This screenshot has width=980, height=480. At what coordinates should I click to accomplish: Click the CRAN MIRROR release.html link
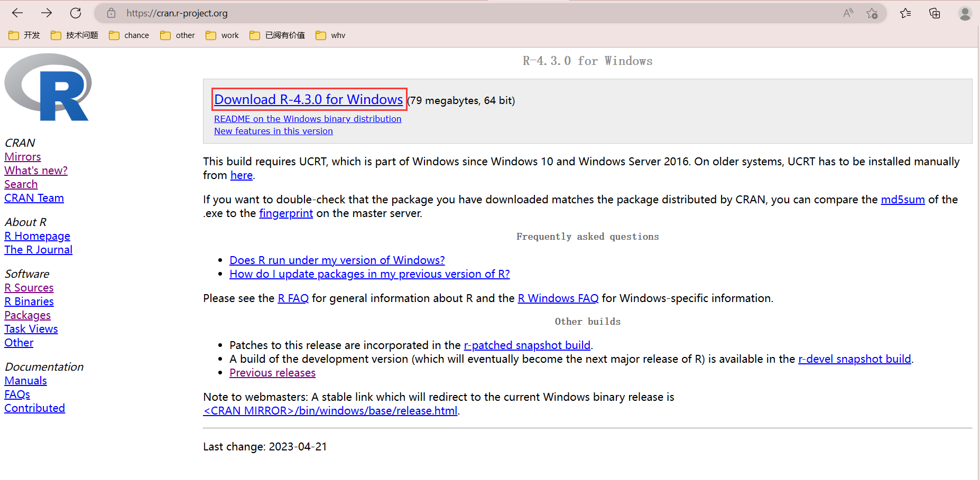tap(330, 411)
